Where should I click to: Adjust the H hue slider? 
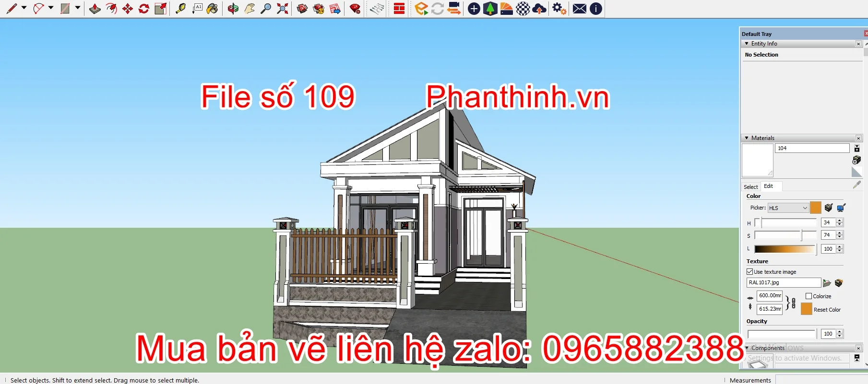point(785,222)
